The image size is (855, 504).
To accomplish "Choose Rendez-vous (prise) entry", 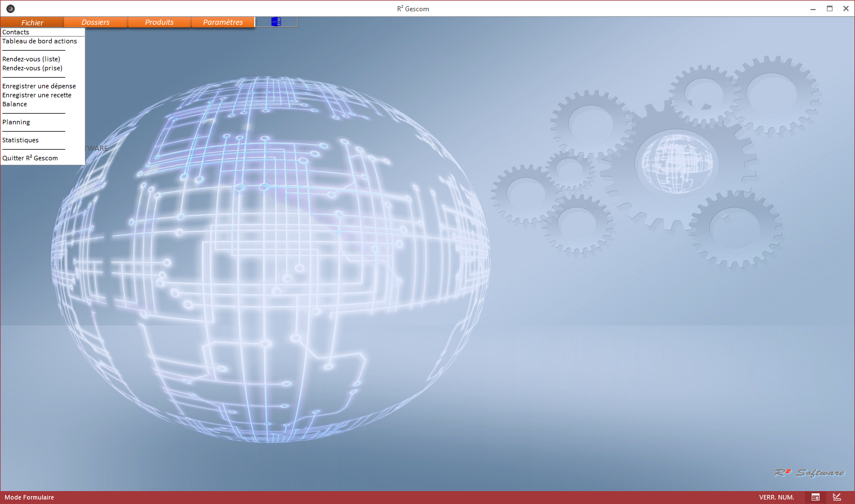I will (32, 68).
